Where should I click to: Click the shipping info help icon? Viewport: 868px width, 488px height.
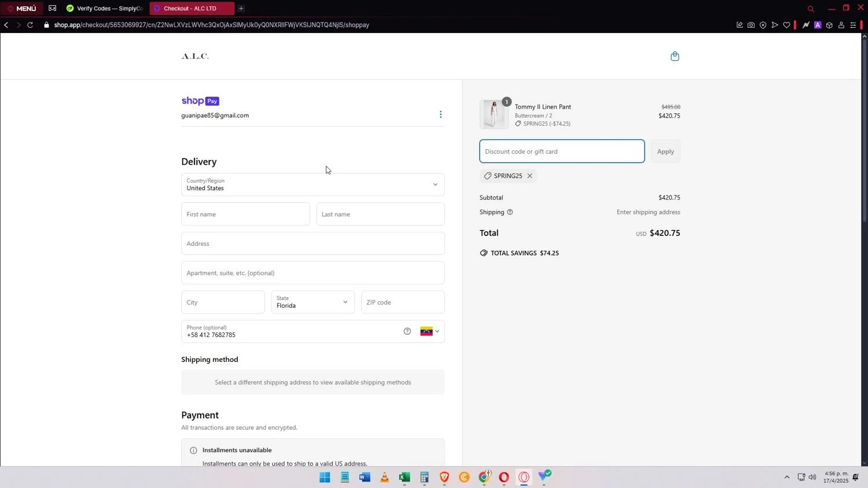[x=510, y=212]
